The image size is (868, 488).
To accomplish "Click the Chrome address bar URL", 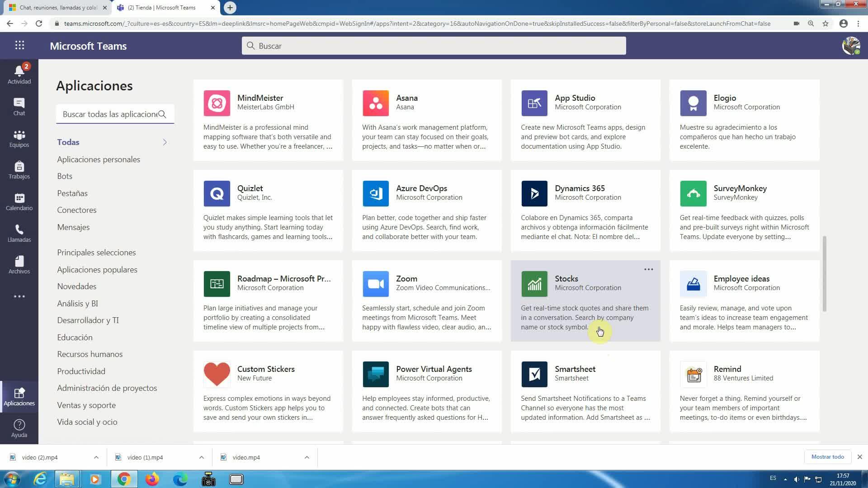I will (417, 23).
